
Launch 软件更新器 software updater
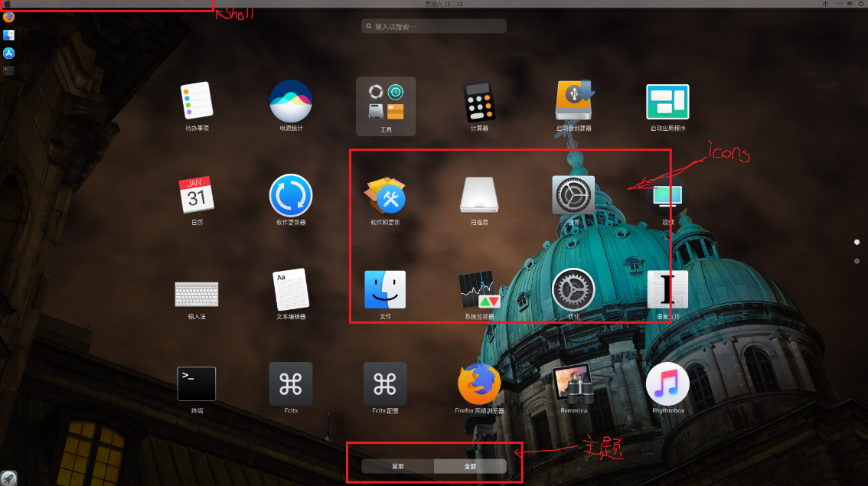291,195
